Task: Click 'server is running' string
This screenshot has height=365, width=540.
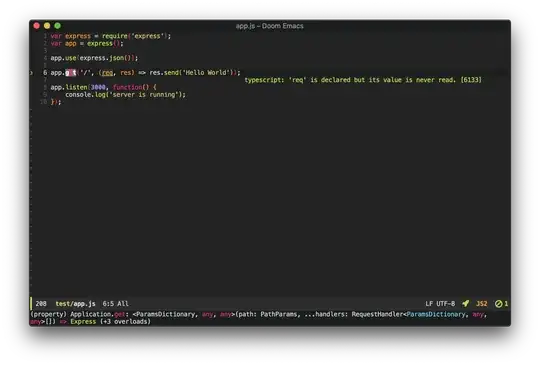Action: 143,95
